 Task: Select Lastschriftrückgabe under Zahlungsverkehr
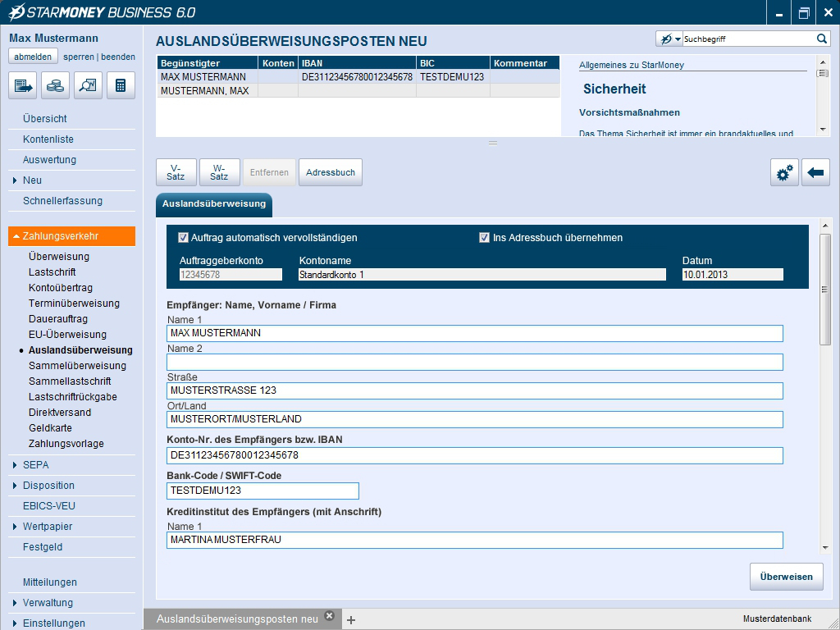pyautogui.click(x=73, y=397)
